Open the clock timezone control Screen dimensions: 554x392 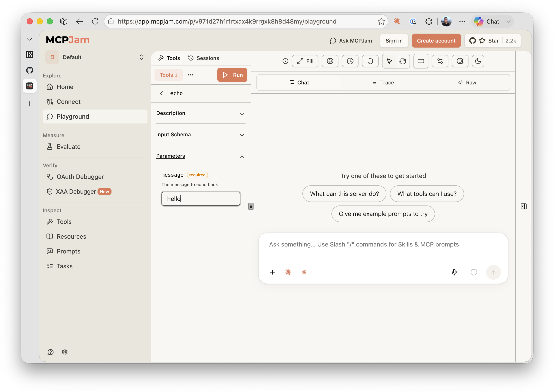click(350, 61)
